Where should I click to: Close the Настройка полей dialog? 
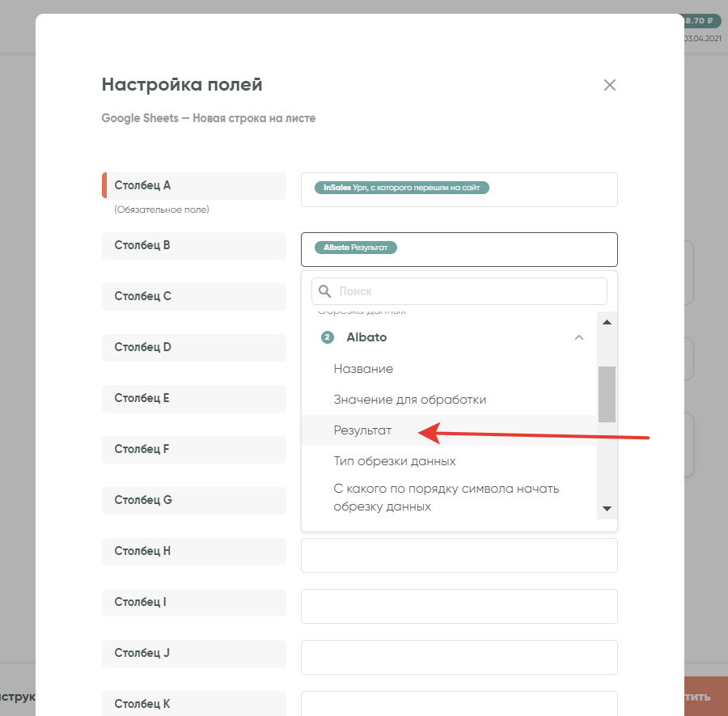click(x=610, y=85)
